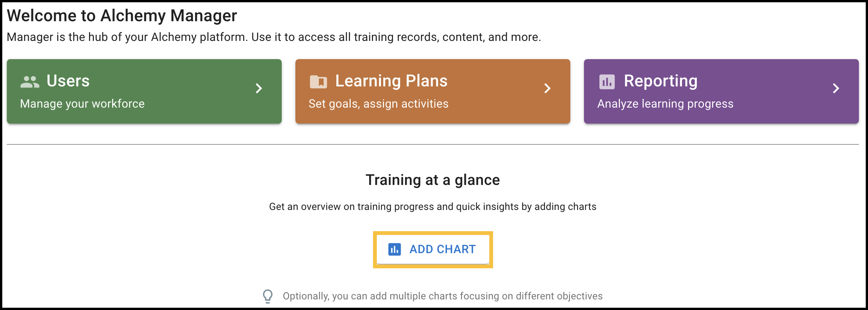868x310 pixels.
Task: Open the Users card title
Action: tap(68, 81)
